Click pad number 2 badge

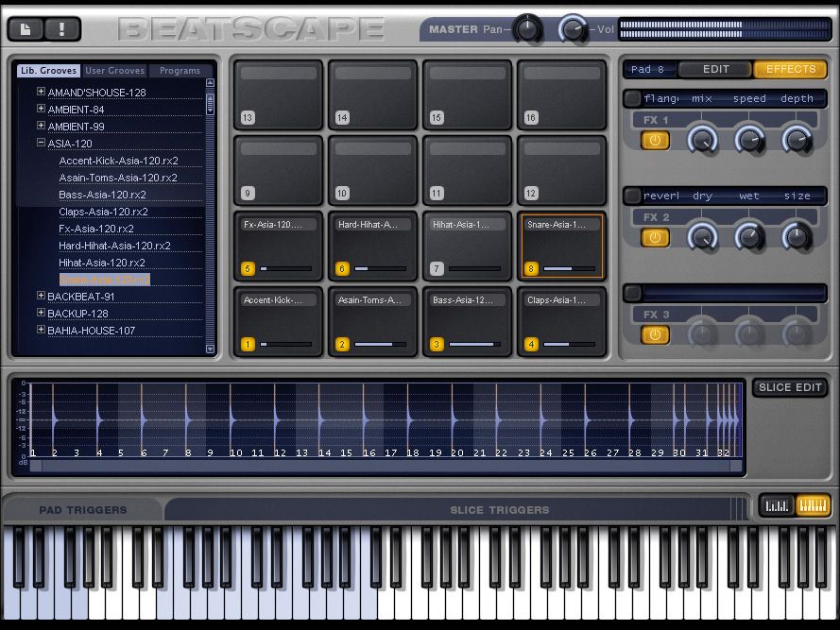342,344
